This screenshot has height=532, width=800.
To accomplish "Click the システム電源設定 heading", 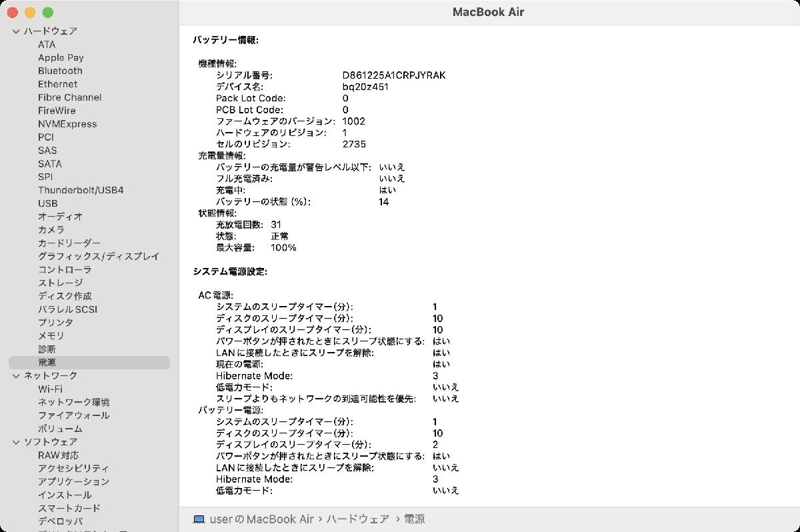I will pyautogui.click(x=230, y=271).
